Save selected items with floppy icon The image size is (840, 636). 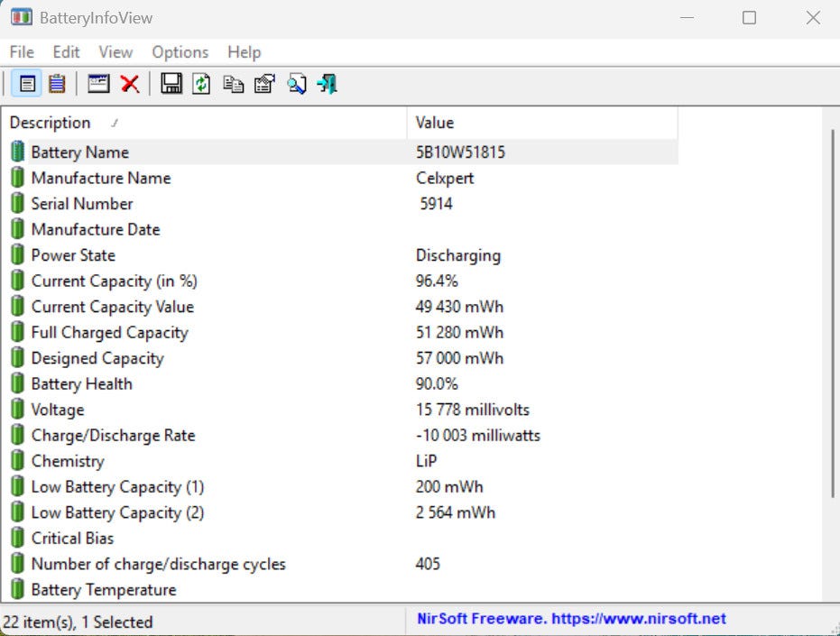171,84
